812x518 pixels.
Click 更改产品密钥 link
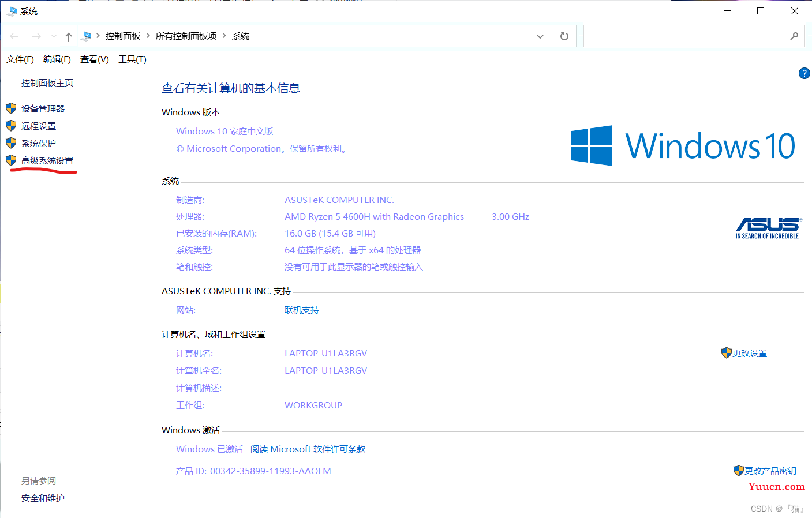(770, 471)
